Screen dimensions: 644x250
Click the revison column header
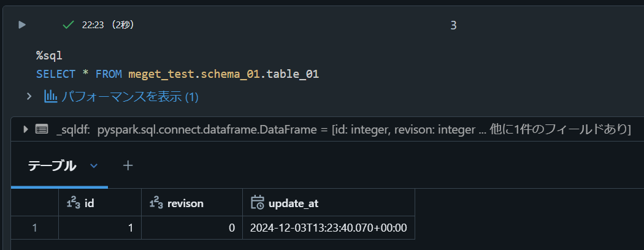pyautogui.click(x=185, y=203)
